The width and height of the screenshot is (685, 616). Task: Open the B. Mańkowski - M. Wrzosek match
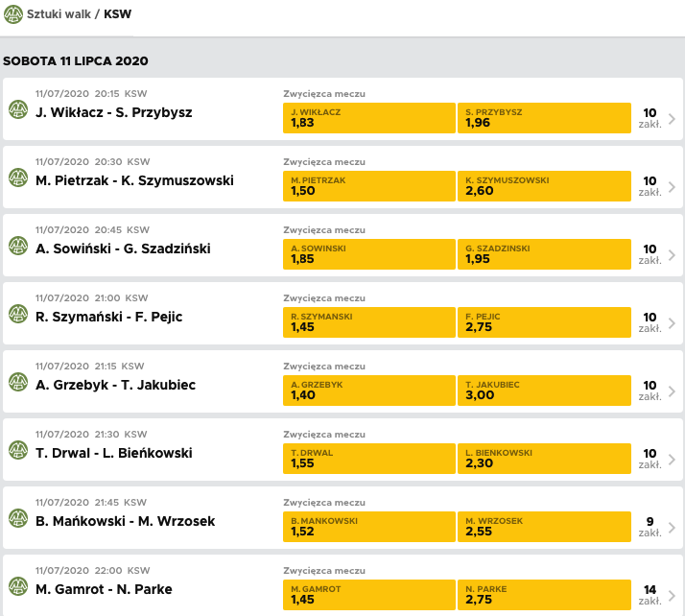click(x=125, y=521)
